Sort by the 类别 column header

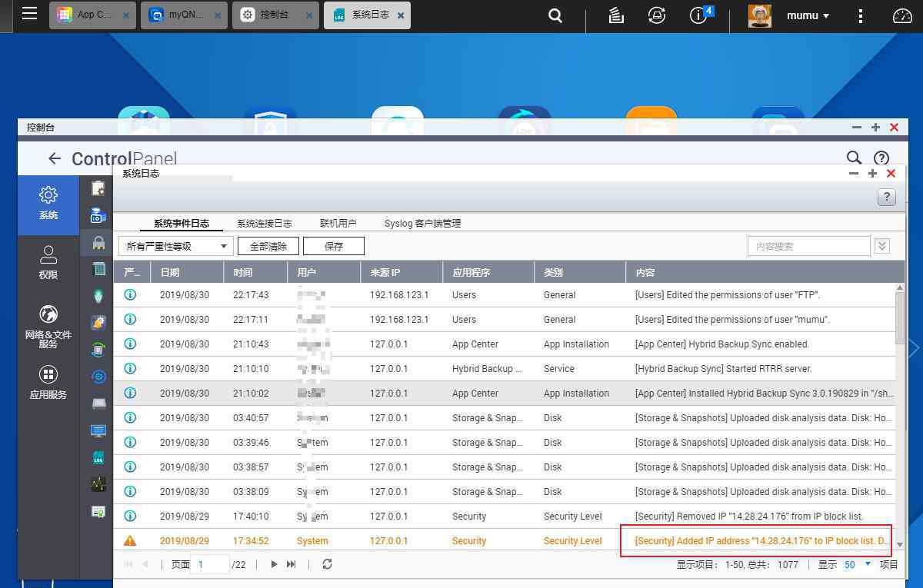point(580,272)
